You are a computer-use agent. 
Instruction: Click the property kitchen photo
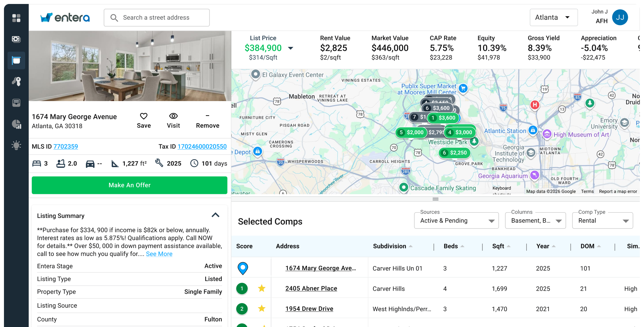point(130,66)
